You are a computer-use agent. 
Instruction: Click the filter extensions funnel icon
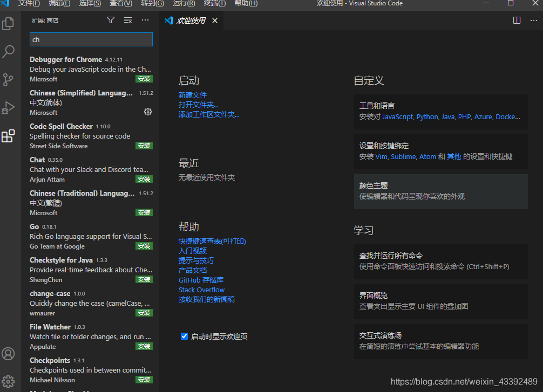pyautogui.click(x=111, y=20)
